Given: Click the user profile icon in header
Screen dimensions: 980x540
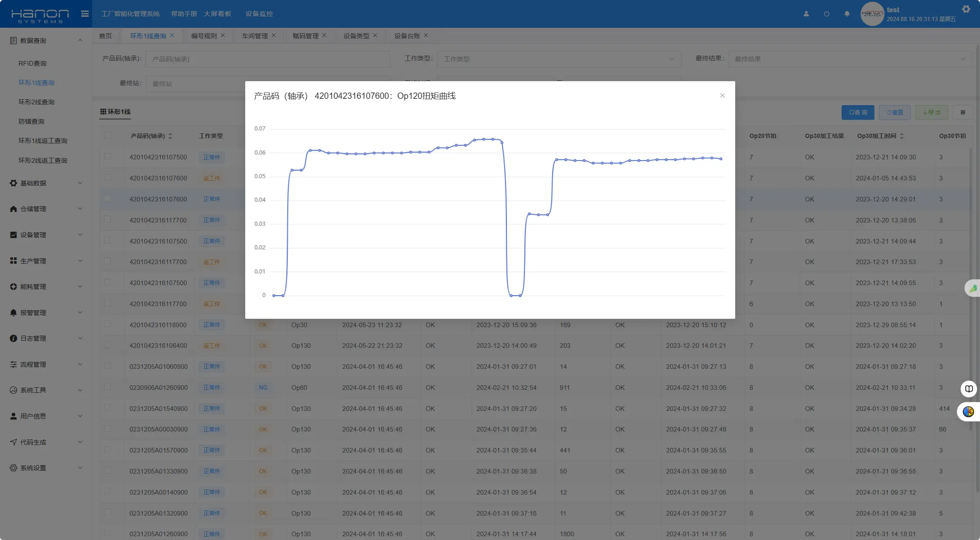Looking at the screenshot, I should coord(806,14).
